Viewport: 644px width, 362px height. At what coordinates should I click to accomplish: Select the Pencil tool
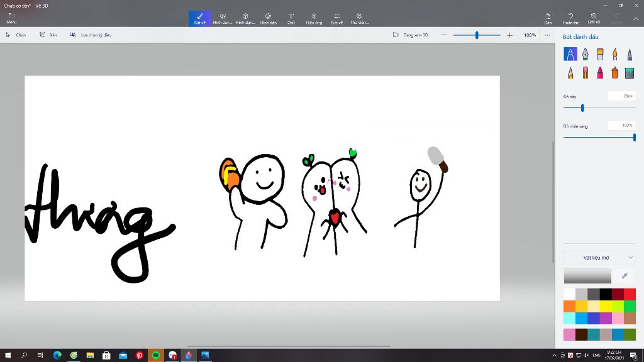coord(570,73)
